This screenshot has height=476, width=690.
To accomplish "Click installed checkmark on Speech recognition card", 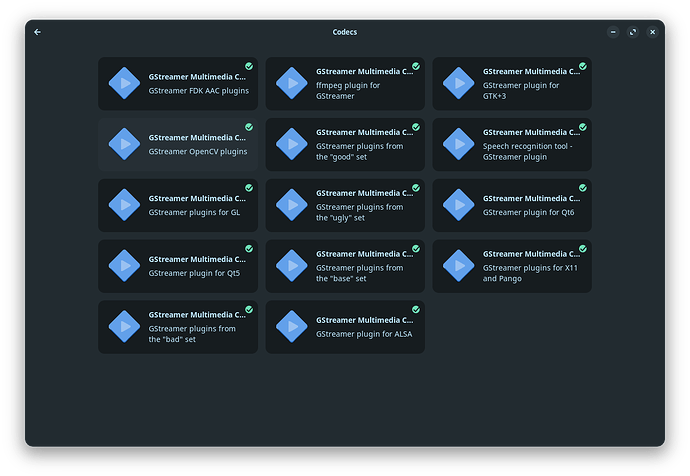I will click(x=583, y=127).
